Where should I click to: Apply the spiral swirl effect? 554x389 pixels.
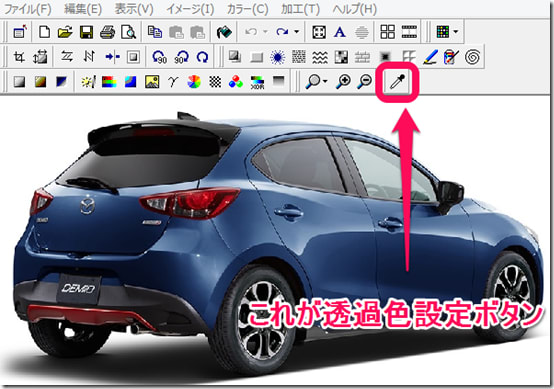point(472,57)
